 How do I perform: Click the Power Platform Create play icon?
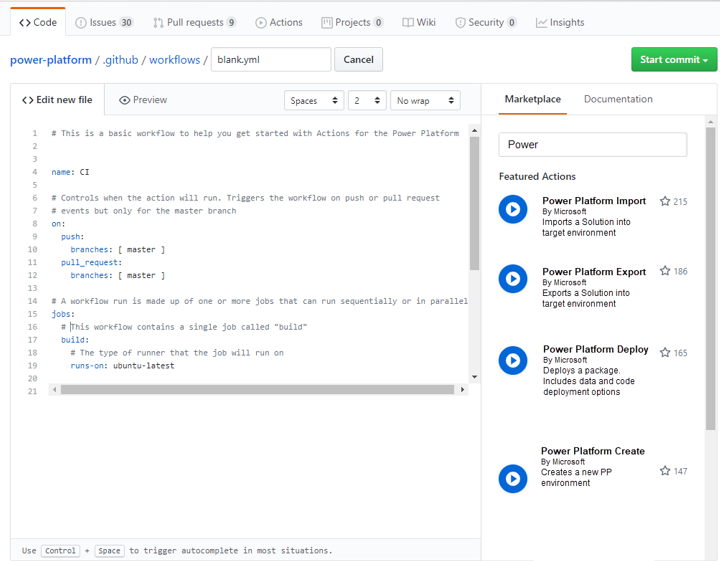click(513, 479)
